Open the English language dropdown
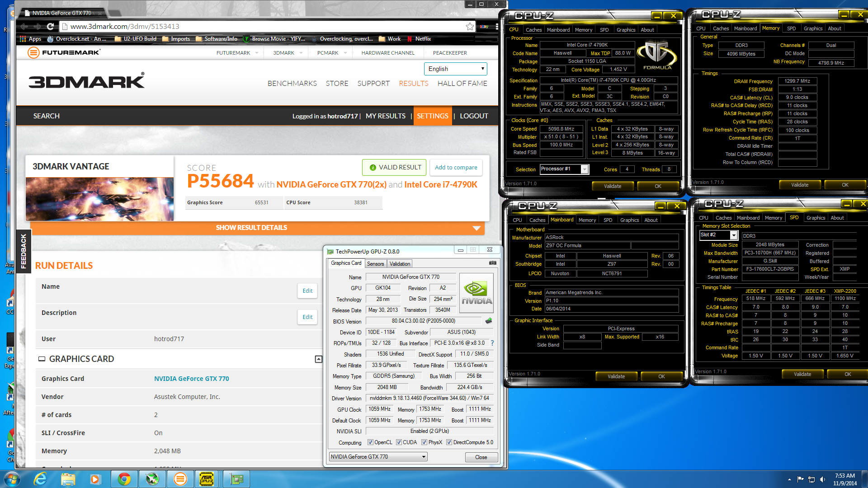Screen dimensions: 868x488 click(x=455, y=69)
